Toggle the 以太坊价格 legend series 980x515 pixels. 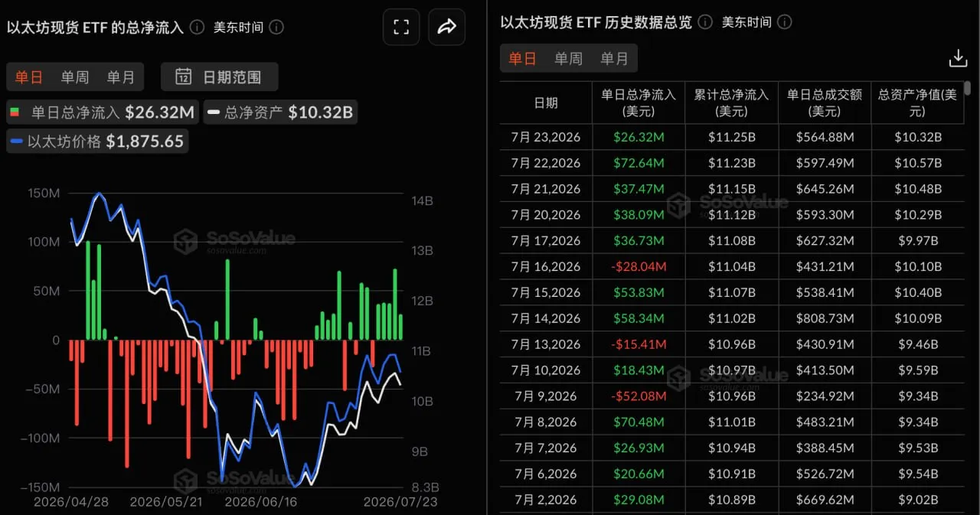pos(96,142)
